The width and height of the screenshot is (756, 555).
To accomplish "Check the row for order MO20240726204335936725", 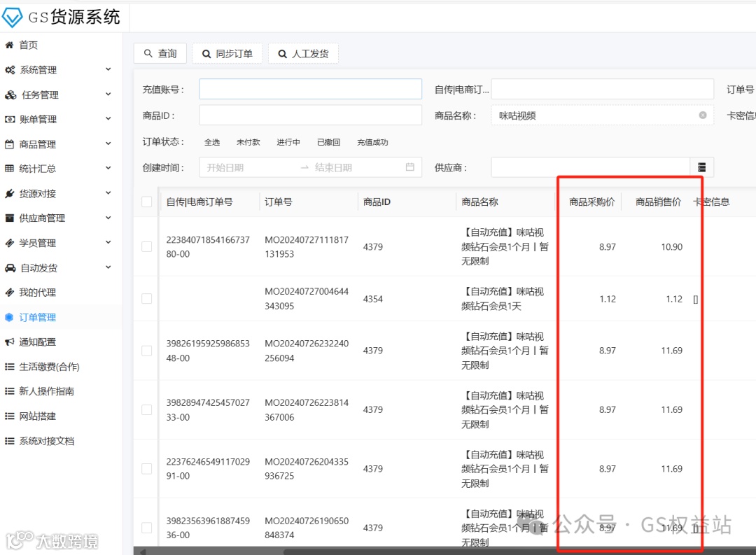I will (x=146, y=469).
